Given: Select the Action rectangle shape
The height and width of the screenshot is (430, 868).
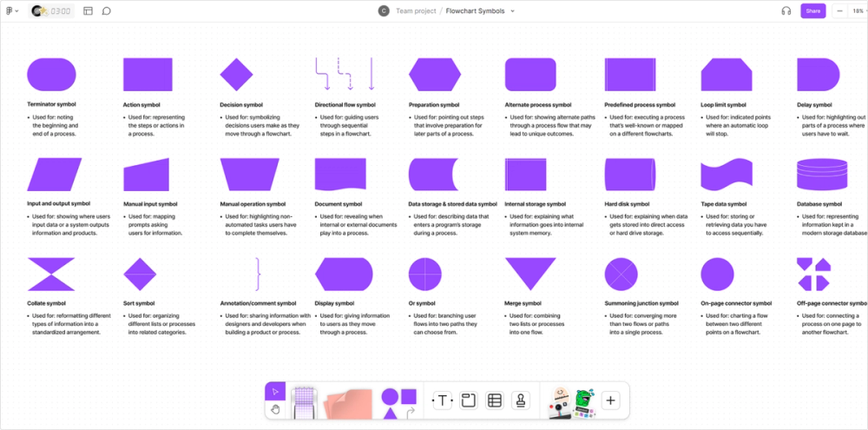Looking at the screenshot, I should pos(148,74).
